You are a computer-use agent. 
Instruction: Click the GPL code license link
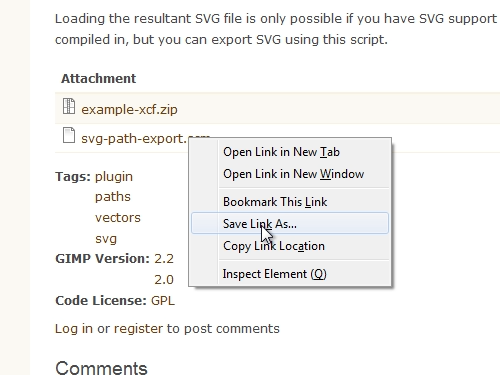163,301
